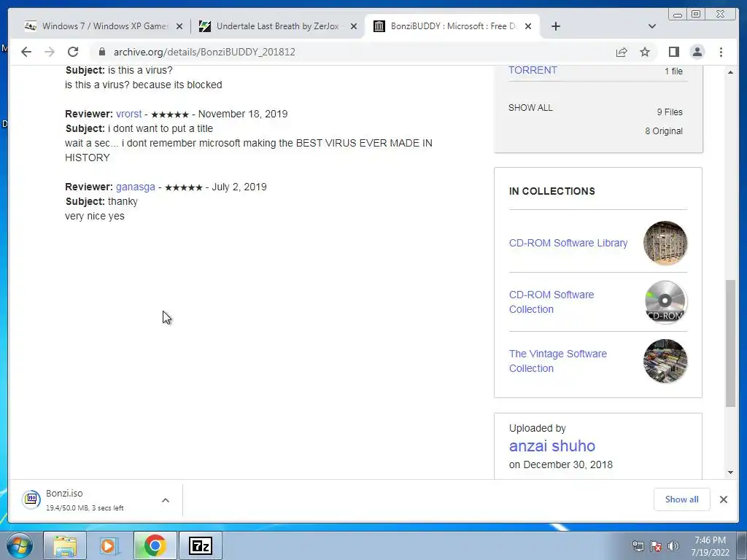Click Chrome icon in taskbar
Image resolution: width=747 pixels, height=560 pixels.
(155, 545)
